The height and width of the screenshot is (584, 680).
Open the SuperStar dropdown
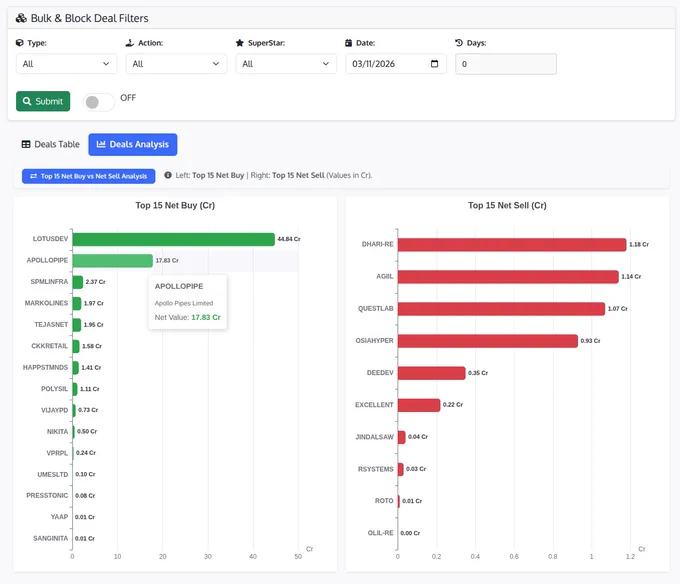click(x=286, y=64)
